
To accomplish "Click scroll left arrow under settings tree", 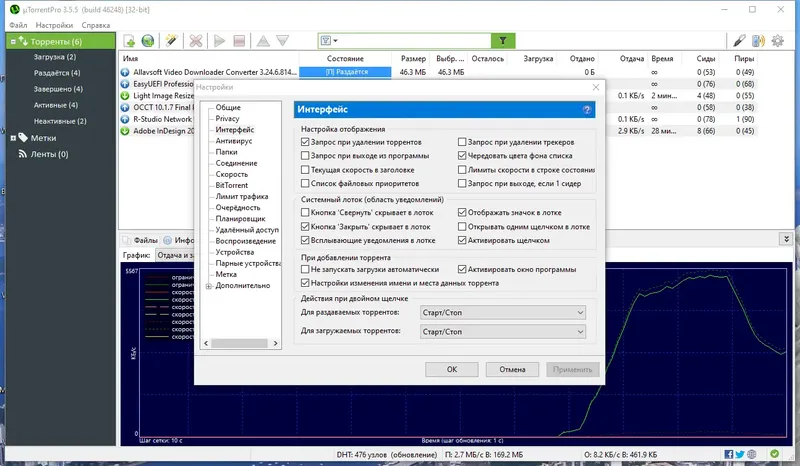I will (x=206, y=344).
